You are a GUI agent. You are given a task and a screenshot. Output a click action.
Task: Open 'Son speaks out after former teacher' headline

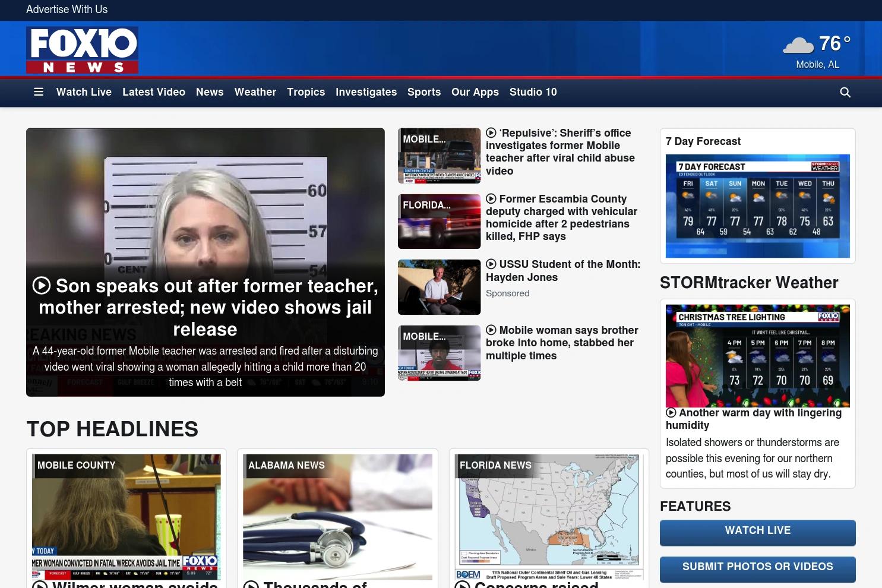(x=206, y=307)
